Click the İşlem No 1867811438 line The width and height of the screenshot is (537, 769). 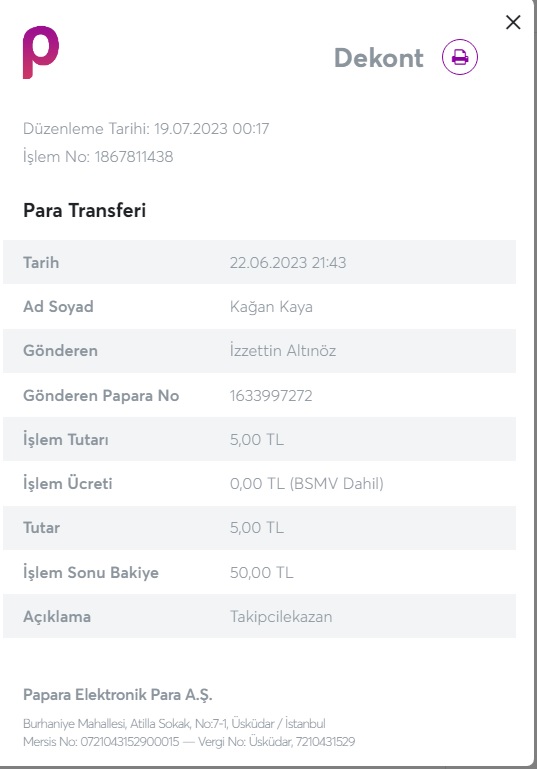pos(98,157)
